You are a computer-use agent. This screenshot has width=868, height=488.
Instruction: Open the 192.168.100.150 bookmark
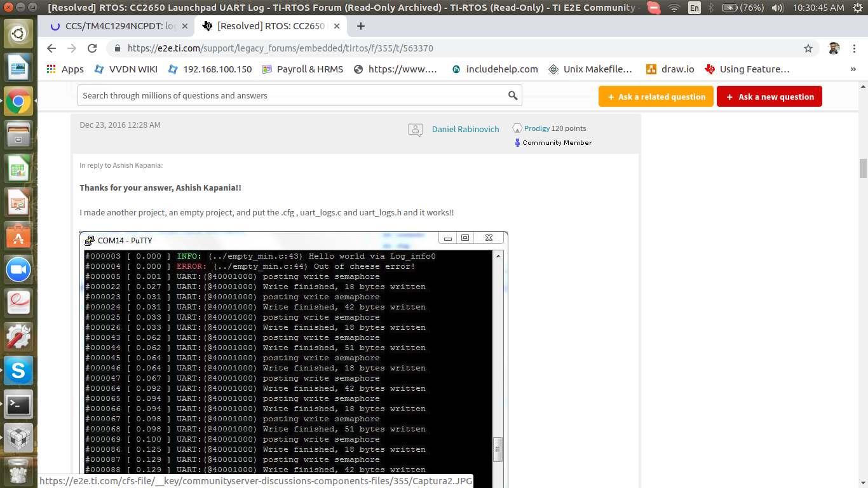click(210, 69)
